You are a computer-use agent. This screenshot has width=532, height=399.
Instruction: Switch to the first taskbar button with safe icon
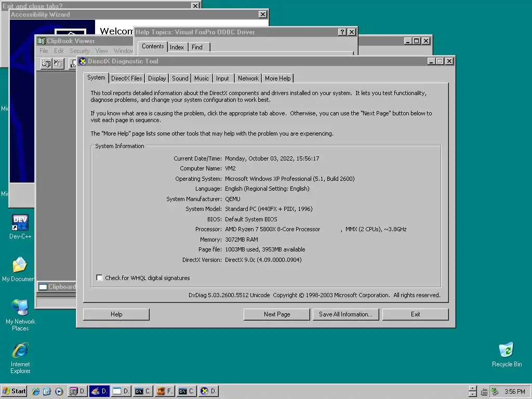coord(77,392)
